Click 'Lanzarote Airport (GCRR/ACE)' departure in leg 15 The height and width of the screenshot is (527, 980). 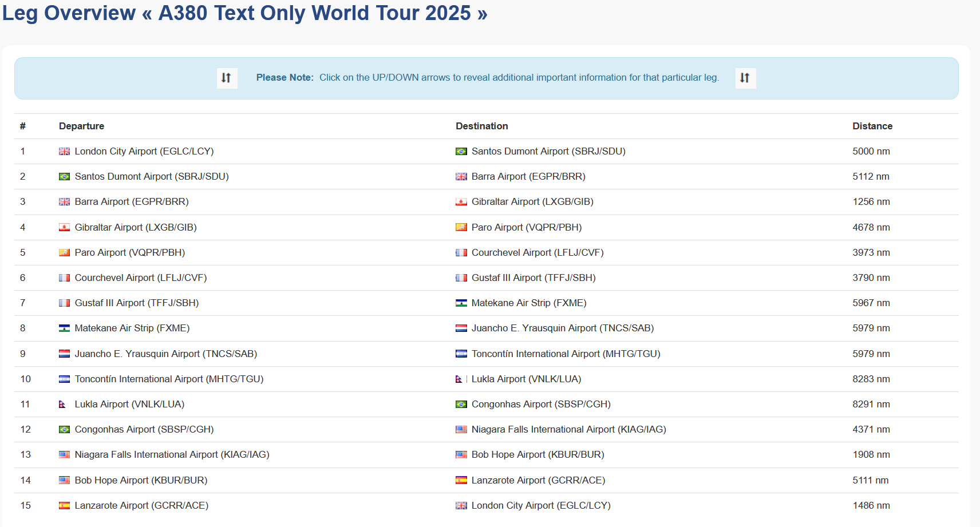click(141, 506)
